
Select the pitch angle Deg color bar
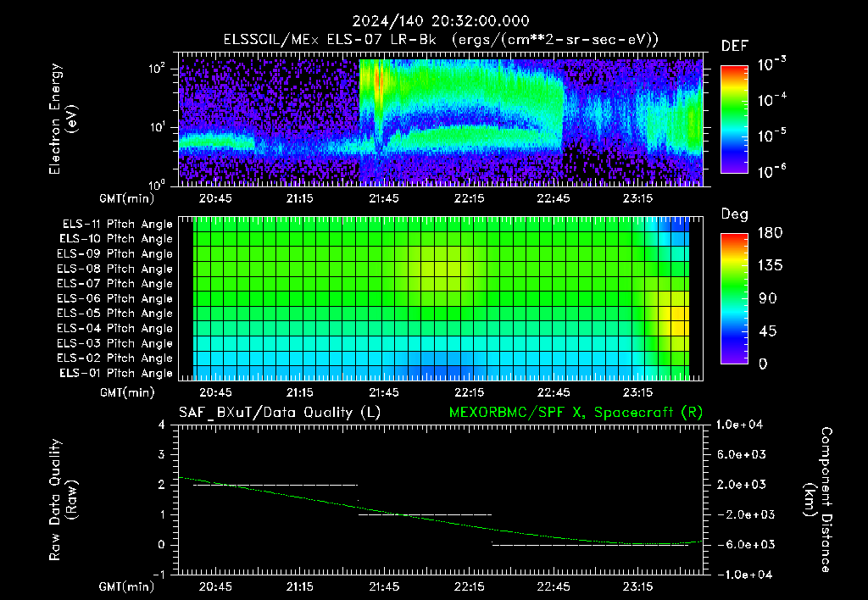click(x=734, y=298)
